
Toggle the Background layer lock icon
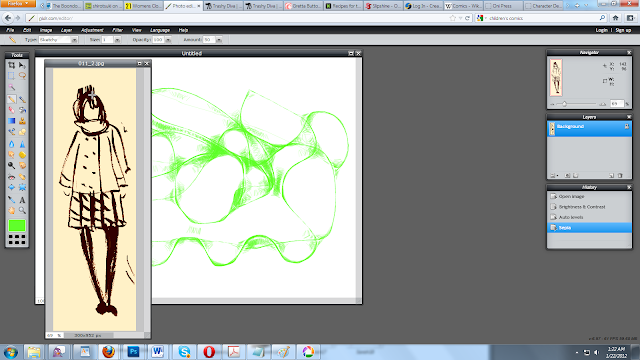coord(627,127)
